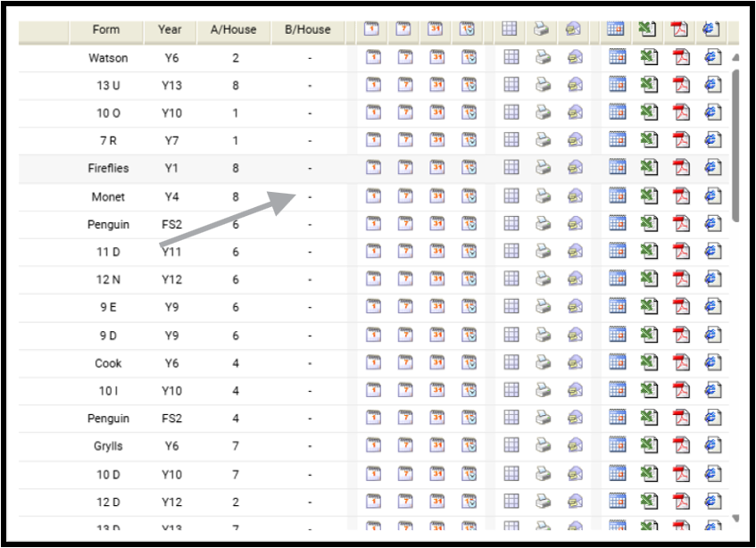Open the week view for 13 U
The height and width of the screenshot is (548, 756).
pos(404,86)
